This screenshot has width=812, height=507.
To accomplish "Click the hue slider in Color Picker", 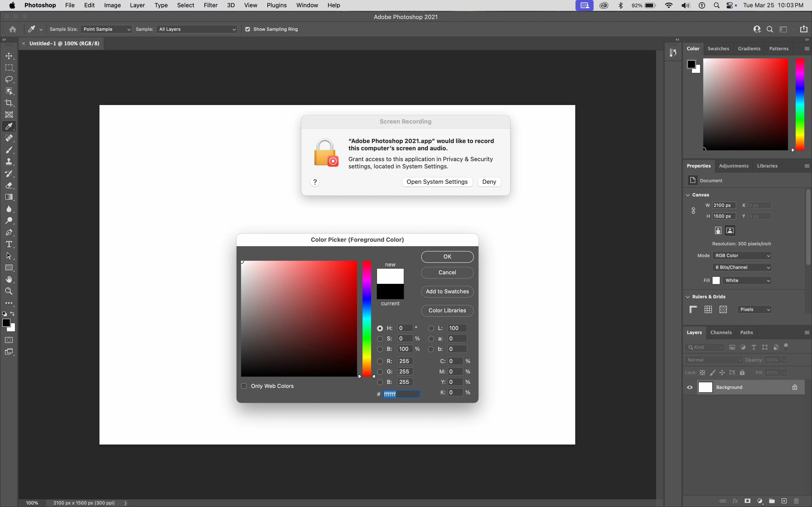I will (x=366, y=318).
